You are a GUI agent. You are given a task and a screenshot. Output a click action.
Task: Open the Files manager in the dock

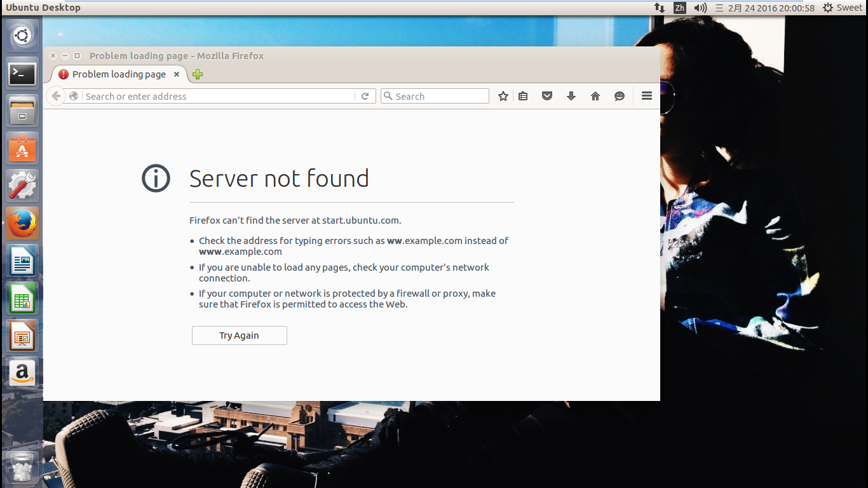click(x=22, y=111)
